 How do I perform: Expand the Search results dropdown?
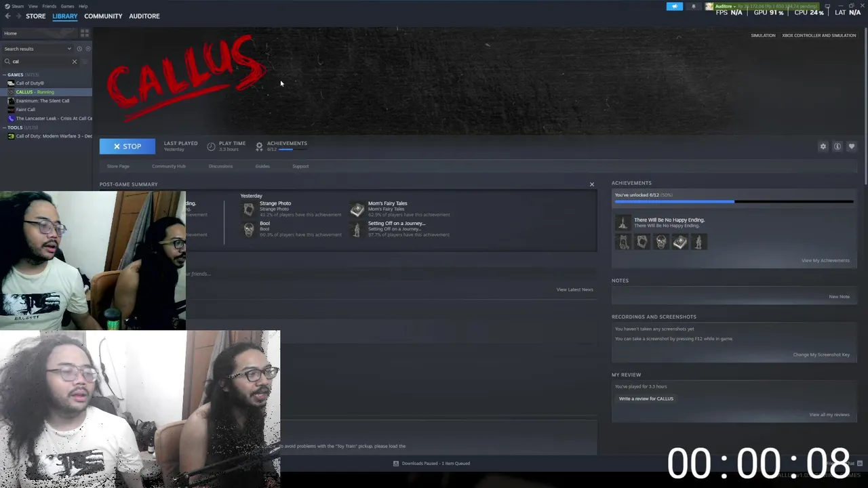(x=37, y=49)
